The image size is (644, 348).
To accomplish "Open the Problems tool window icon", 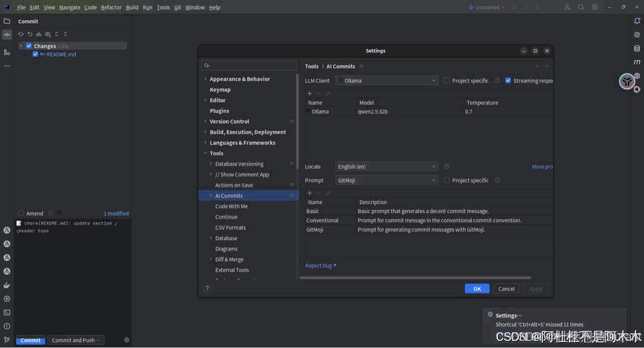I will tap(7, 326).
